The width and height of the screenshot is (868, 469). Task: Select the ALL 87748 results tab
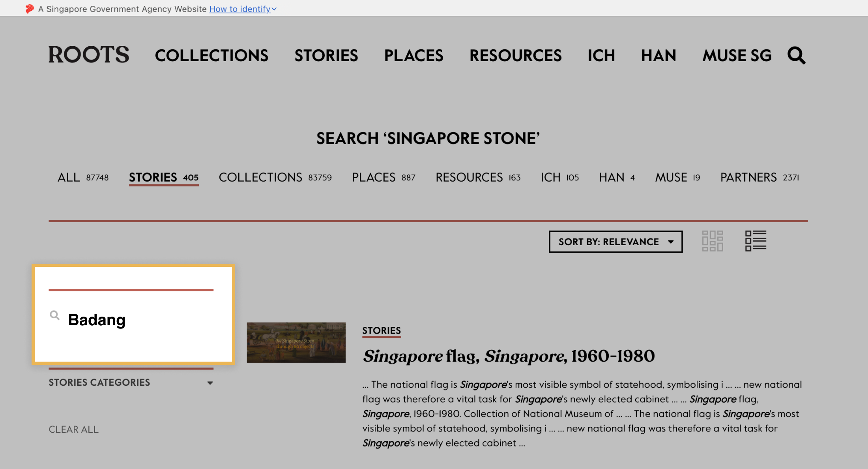(x=83, y=177)
